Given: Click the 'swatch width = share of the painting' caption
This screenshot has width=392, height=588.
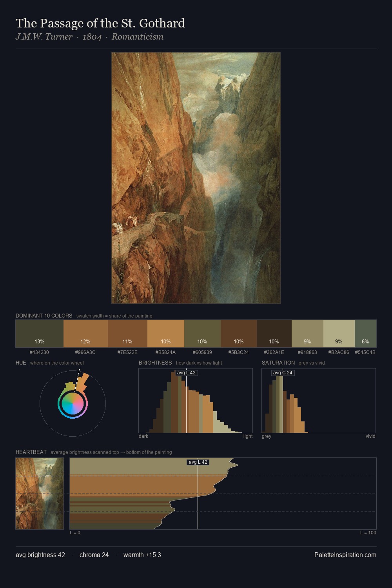Looking at the screenshot, I should click(114, 316).
